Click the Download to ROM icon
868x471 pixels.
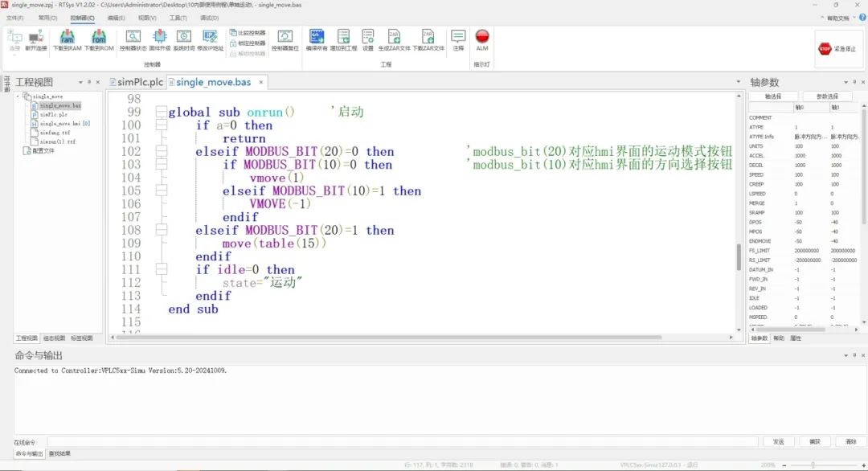click(99, 40)
